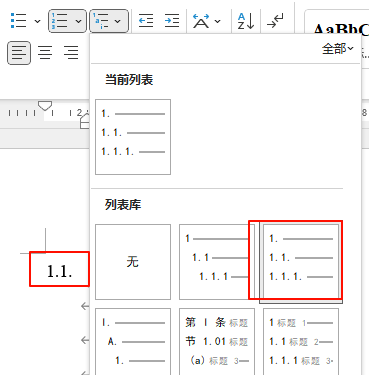Click the numbered list icon

(60, 21)
